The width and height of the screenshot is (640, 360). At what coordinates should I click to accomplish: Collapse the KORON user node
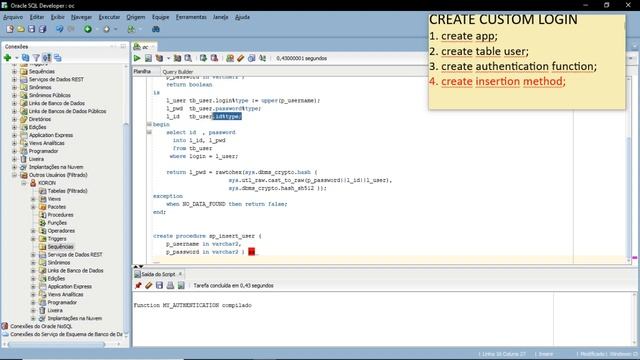coord(24,183)
